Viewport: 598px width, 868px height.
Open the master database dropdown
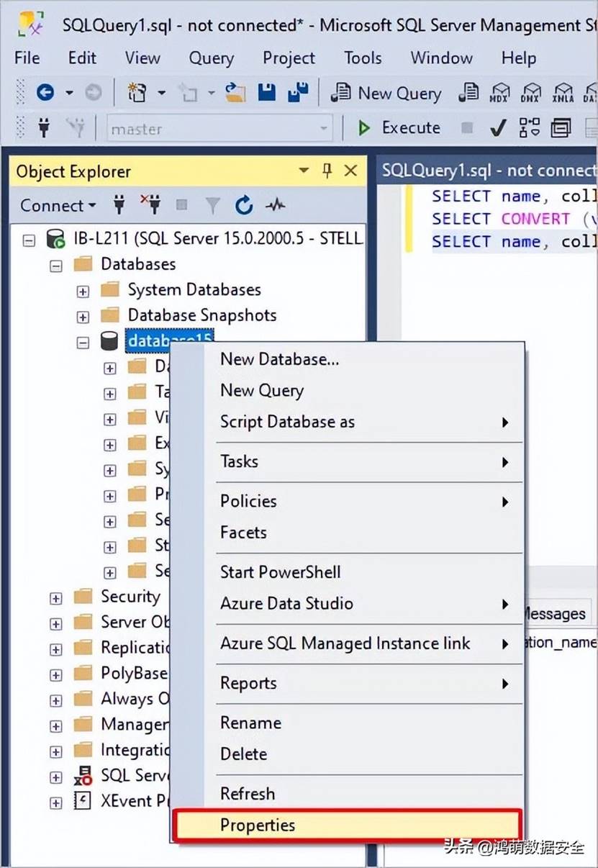[324, 129]
